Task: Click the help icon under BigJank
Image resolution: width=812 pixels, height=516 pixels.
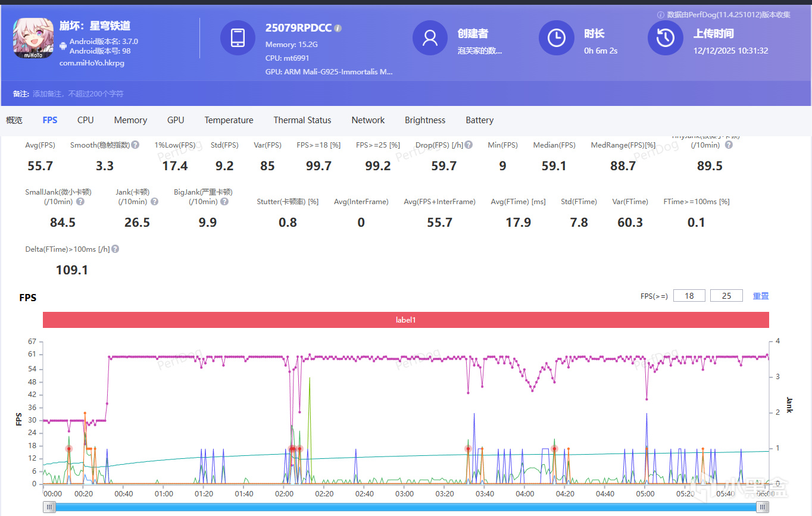Action: click(224, 202)
